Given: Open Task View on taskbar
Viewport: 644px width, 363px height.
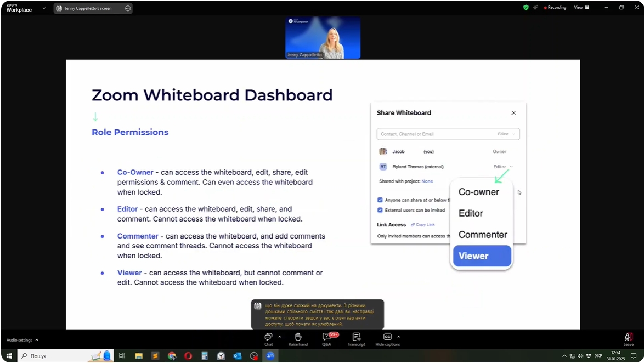Looking at the screenshot, I should [122, 356].
